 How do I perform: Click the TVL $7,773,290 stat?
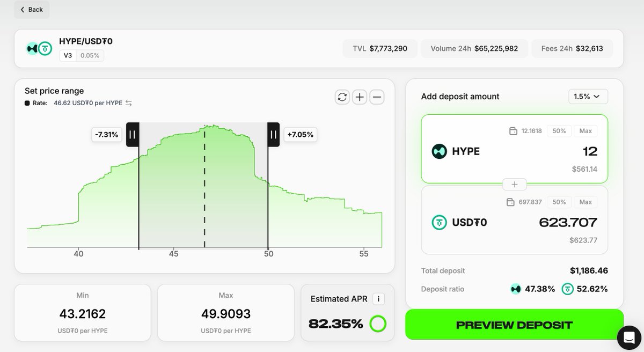click(380, 48)
